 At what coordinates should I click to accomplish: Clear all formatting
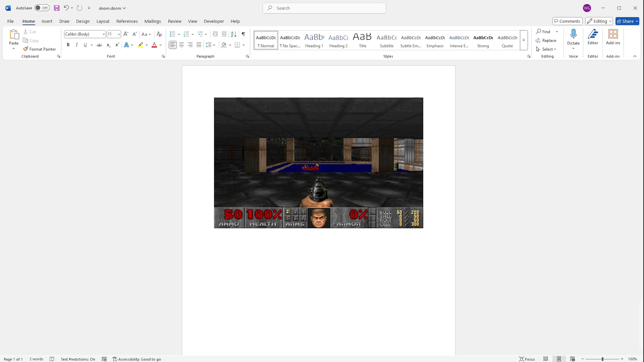coord(159,34)
